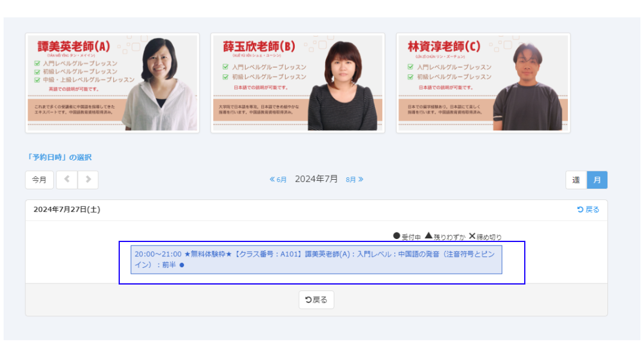Open 譚美英老師(A) teacher banner
644x357 pixels.
(x=113, y=83)
